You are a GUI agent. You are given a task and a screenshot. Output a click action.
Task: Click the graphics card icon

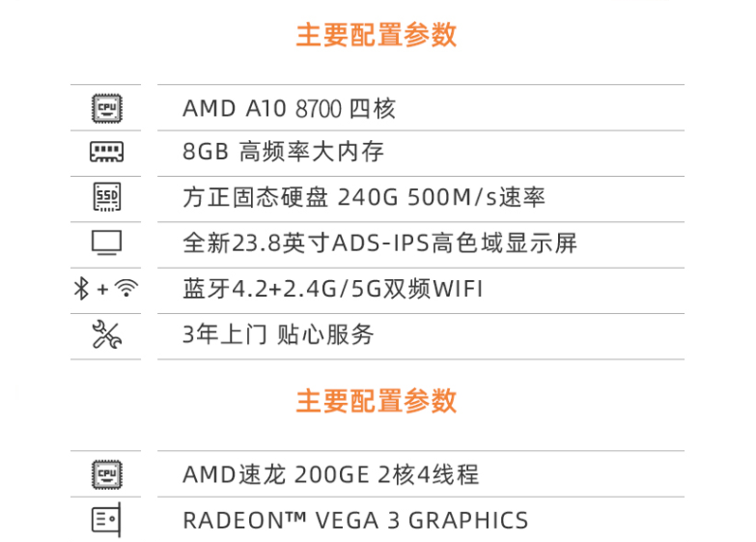coord(106,520)
